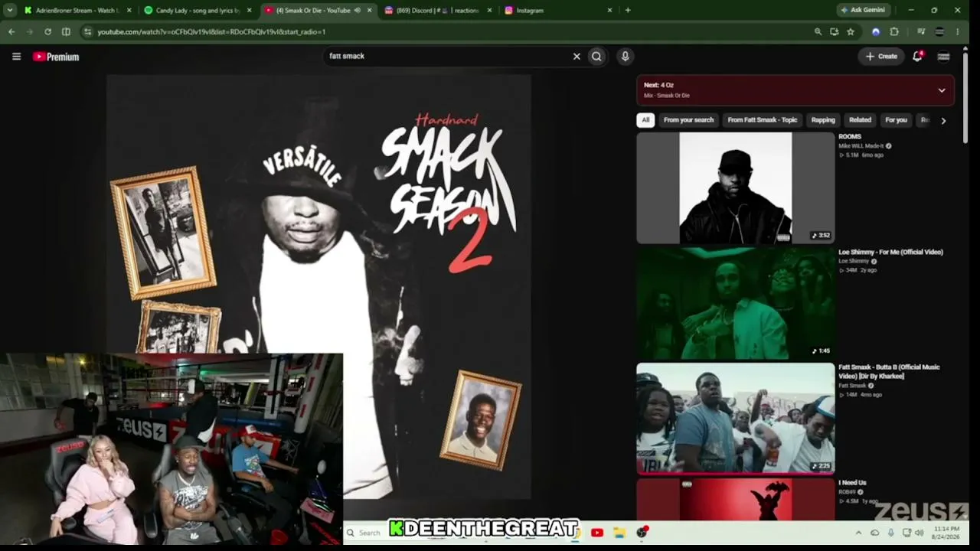Image resolution: width=980 pixels, height=551 pixels.
Task: Go back with the browser back arrow
Action: coord(11,31)
